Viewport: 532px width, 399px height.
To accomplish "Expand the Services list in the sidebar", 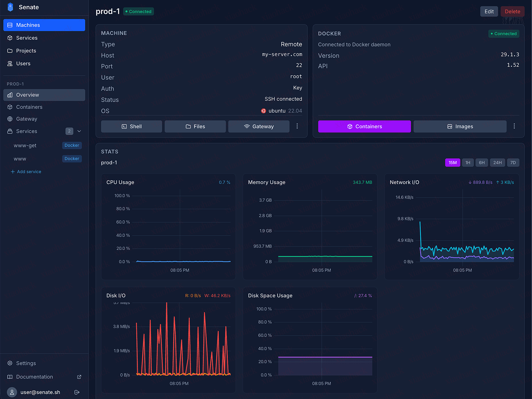I will tap(79, 131).
